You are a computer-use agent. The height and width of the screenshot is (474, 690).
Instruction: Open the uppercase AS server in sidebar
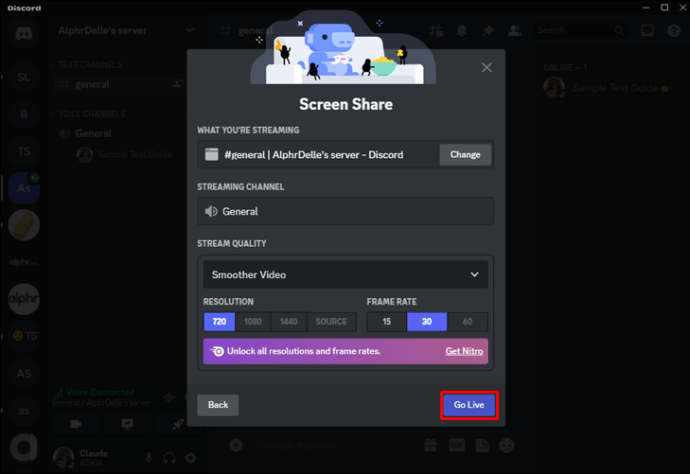click(24, 374)
